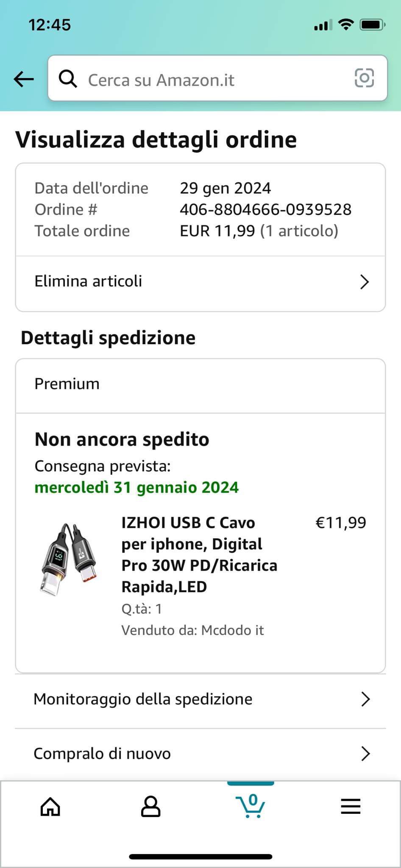Screen dimensions: 401x868
Task: Tap the order number 406-8804666-0939528
Action: point(265,209)
